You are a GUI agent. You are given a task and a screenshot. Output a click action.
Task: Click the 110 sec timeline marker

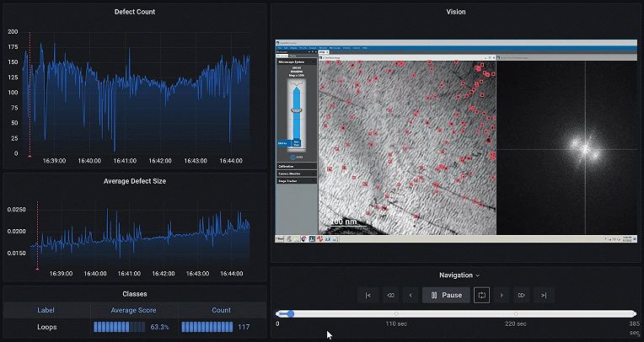[396, 313]
